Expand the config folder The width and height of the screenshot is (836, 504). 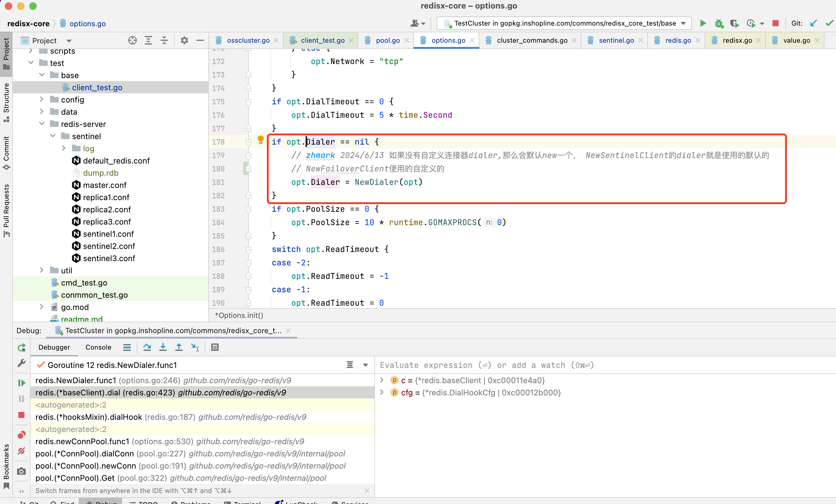coord(42,99)
